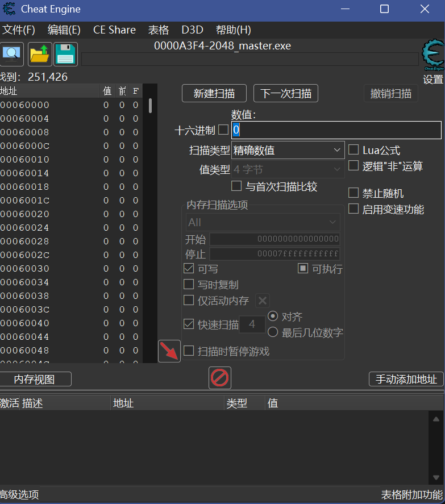This screenshot has height=504, width=445.
Task: Open the 扫描类型 dropdown
Action: pyautogui.click(x=288, y=150)
